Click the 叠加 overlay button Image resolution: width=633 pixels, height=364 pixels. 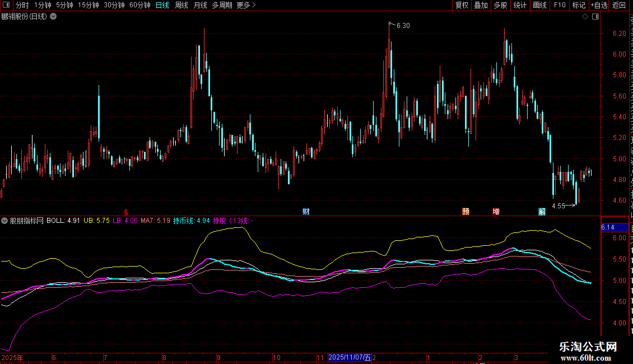(x=481, y=5)
